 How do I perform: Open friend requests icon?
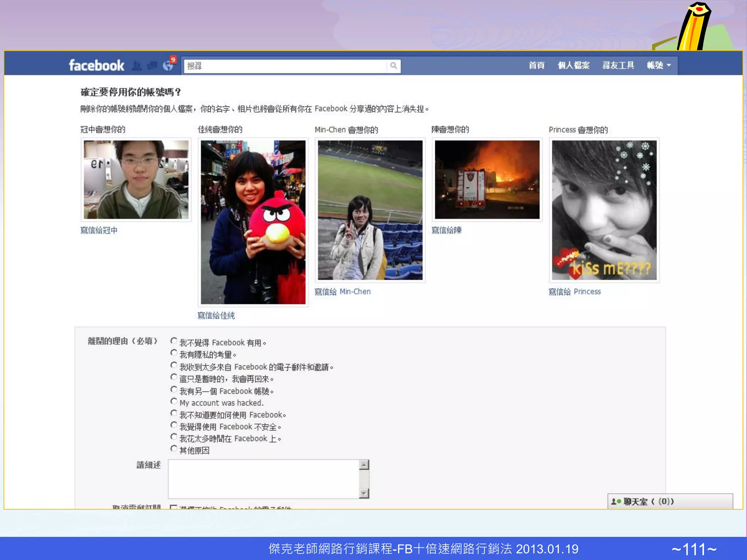[137, 66]
